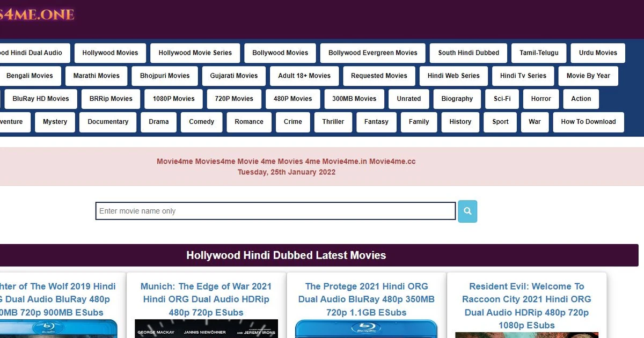Open the Adult 18+ Movies category

304,76
